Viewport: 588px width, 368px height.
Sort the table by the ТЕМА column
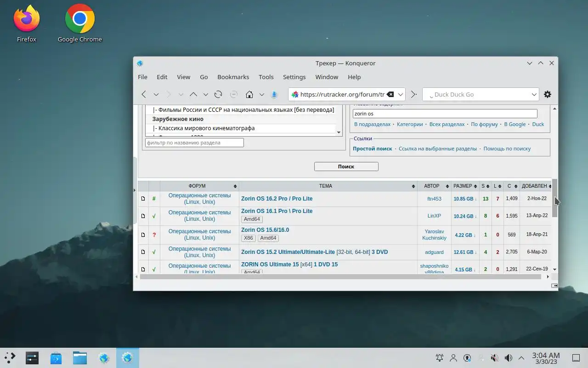(x=328, y=186)
